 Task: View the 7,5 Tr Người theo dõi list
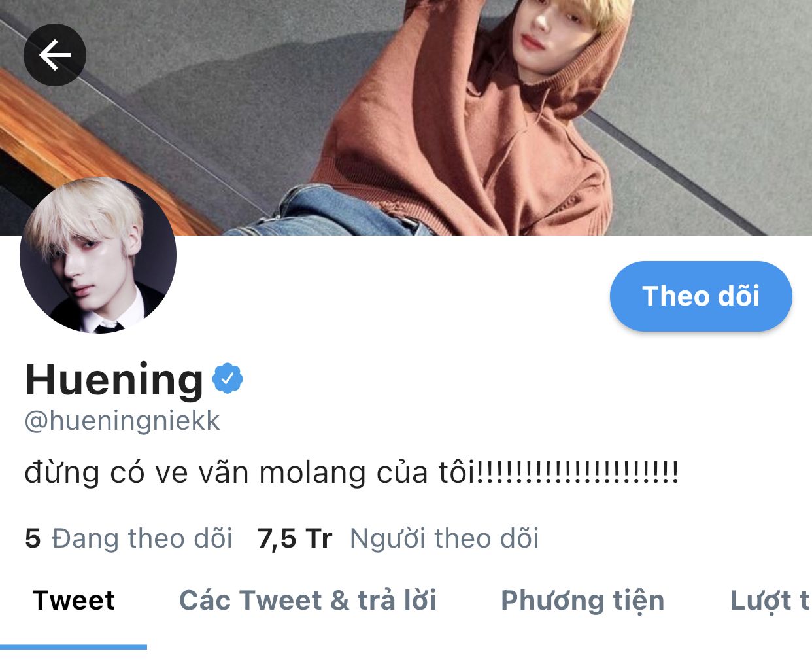(x=398, y=538)
